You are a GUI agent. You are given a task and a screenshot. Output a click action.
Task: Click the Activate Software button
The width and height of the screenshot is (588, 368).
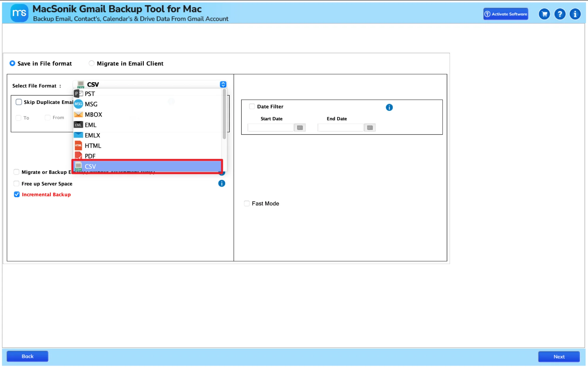tap(506, 14)
